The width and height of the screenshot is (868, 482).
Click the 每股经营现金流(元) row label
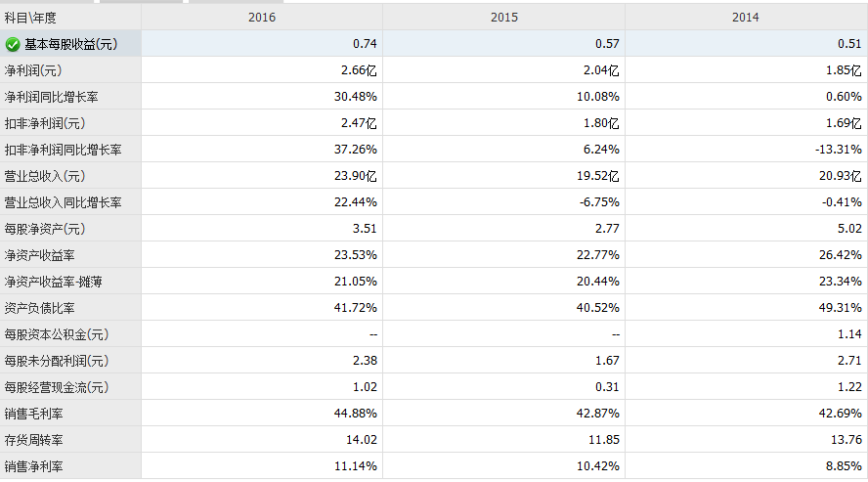coord(57,387)
